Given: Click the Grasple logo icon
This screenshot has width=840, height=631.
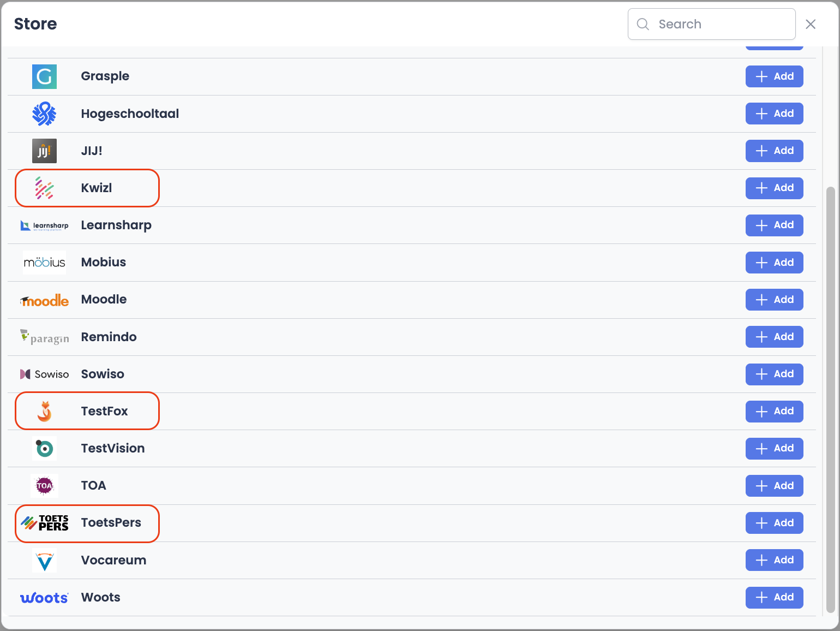Looking at the screenshot, I should tap(44, 76).
